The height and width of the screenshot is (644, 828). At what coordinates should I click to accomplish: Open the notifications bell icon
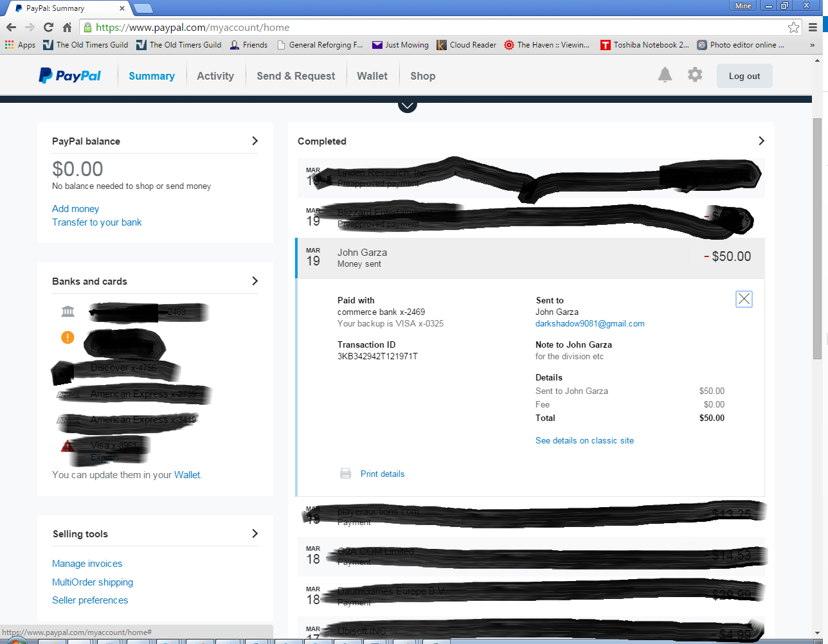pyautogui.click(x=665, y=75)
